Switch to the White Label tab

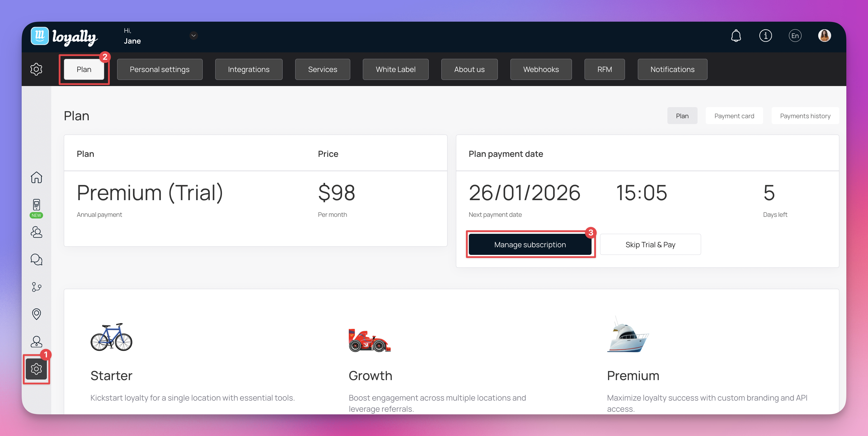point(395,69)
